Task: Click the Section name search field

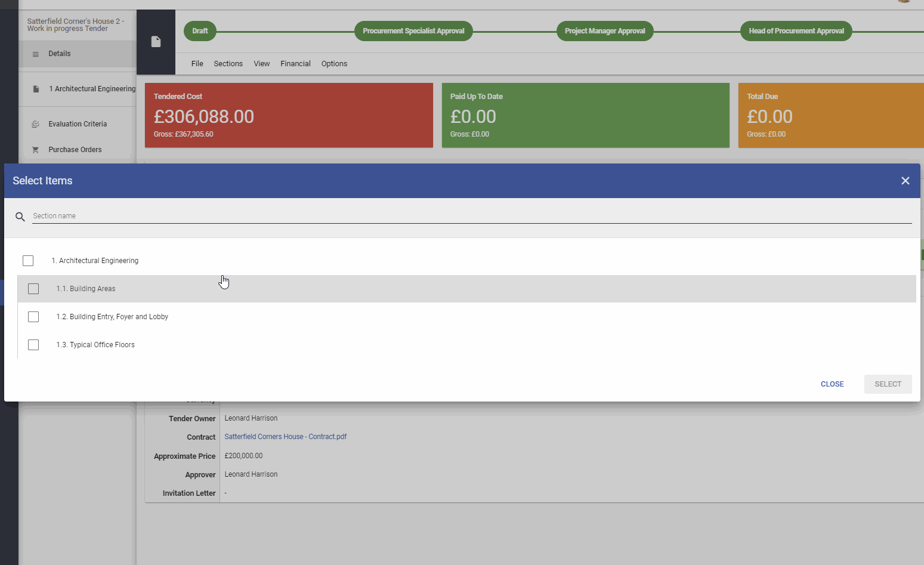Action: 472,216
